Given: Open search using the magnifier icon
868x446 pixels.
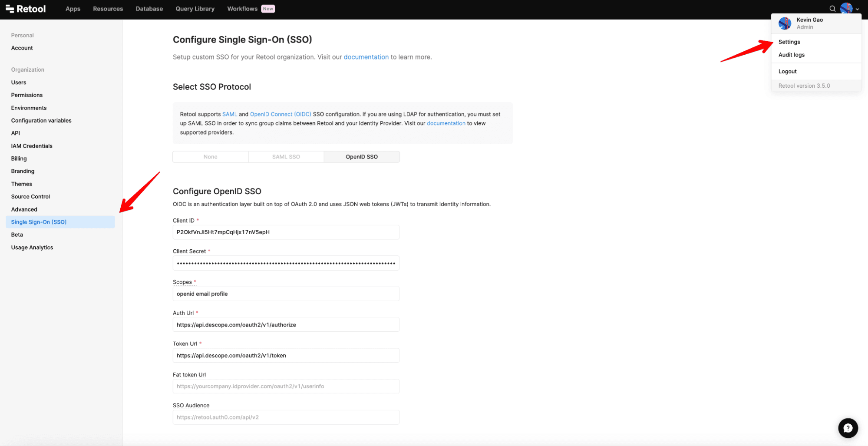Looking at the screenshot, I should click(x=832, y=8).
